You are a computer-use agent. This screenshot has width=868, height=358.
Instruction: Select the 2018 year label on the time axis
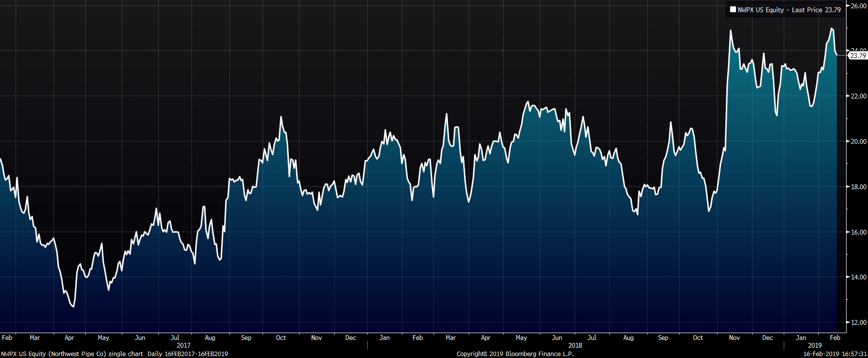575,345
